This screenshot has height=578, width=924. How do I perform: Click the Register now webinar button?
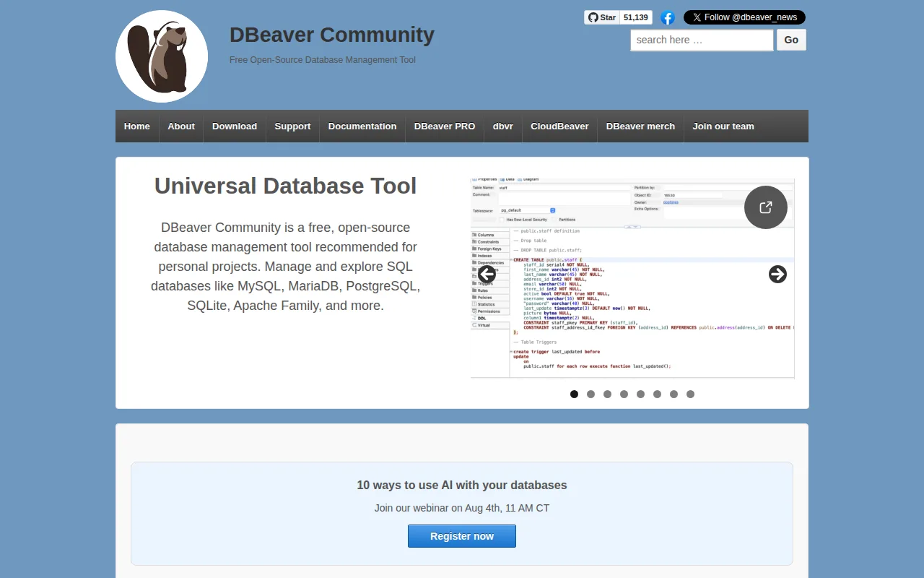click(x=462, y=536)
